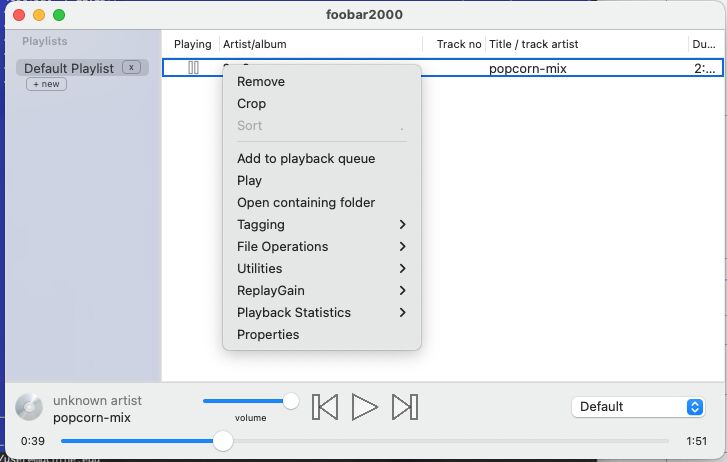
Task: Close the foobar2000 window with red button
Action: point(19,15)
